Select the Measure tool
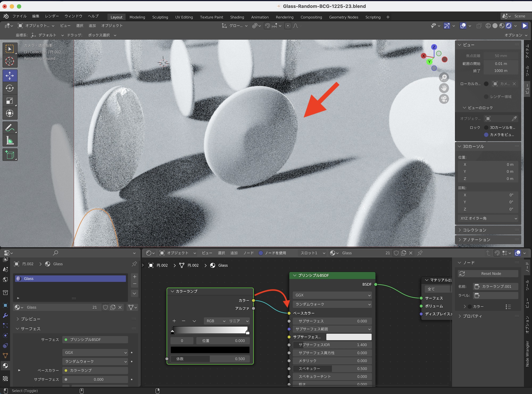 (x=10, y=141)
